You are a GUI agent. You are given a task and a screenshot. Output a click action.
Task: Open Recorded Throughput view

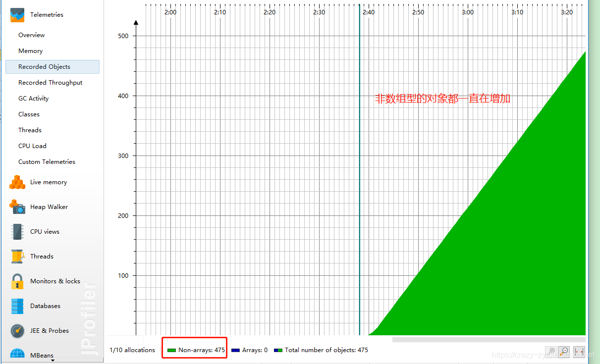click(51, 83)
